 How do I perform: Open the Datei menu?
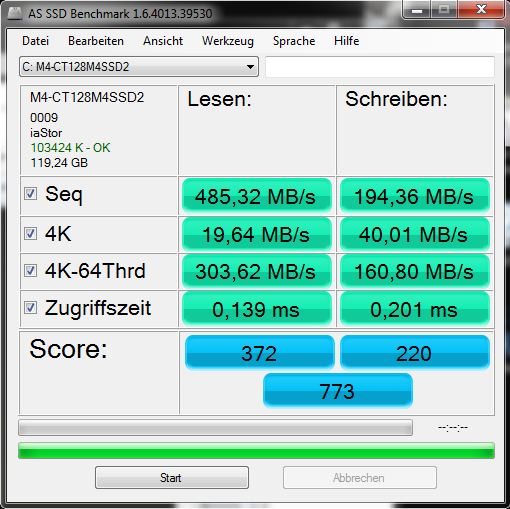pos(35,41)
